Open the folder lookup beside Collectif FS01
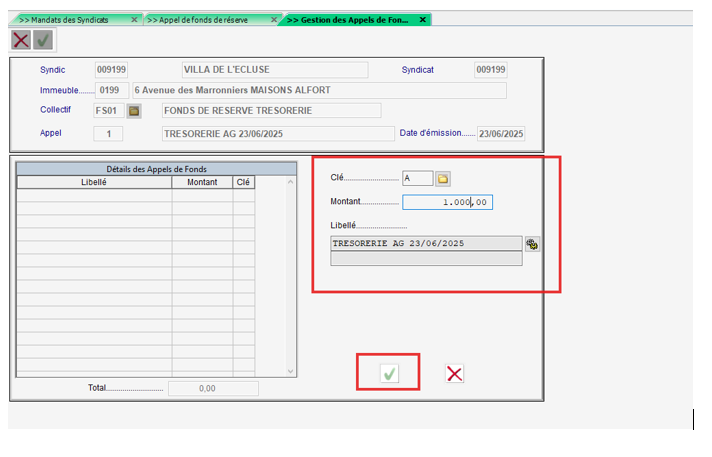 coord(134,111)
